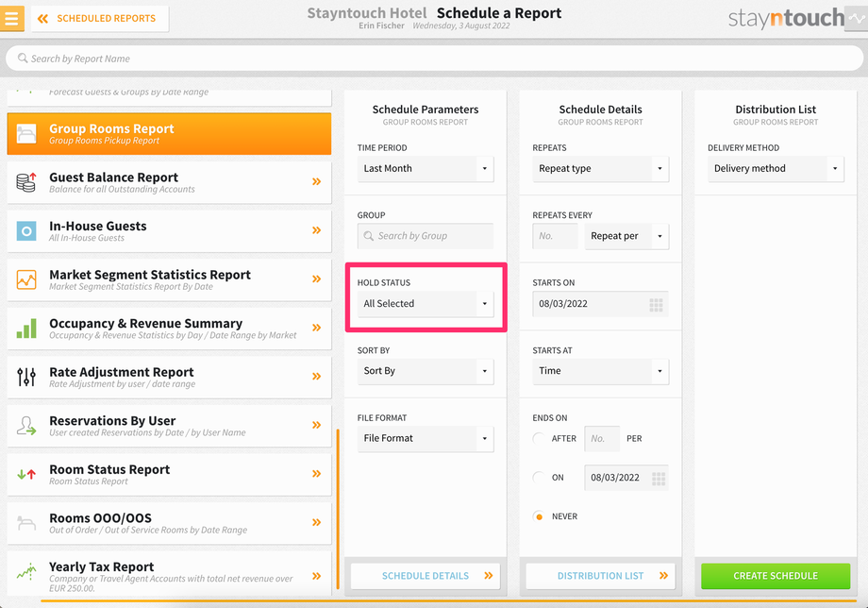Click the Rate Adjustment sliders icon
Screen dimensions: 868x608
[x=26, y=377]
